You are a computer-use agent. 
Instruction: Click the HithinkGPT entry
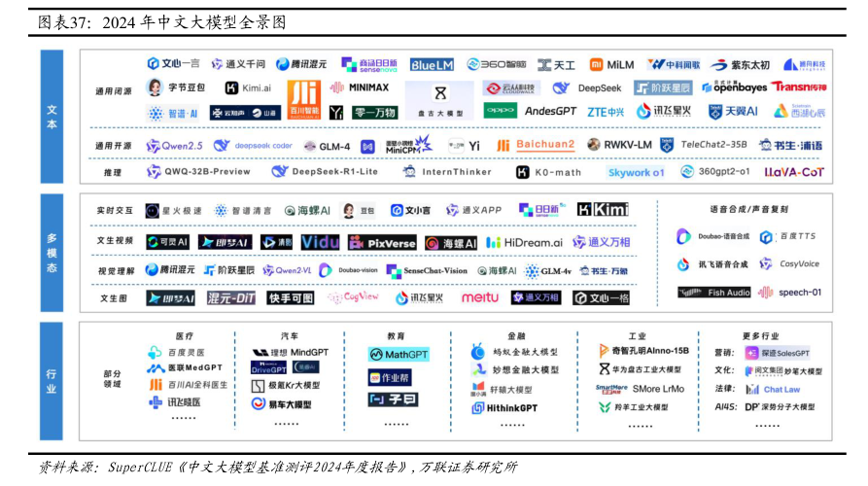pos(504,408)
